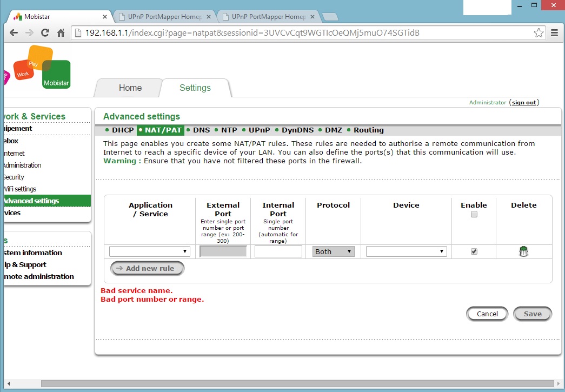Uncheck the rule's Enable checkbox

pos(474,251)
